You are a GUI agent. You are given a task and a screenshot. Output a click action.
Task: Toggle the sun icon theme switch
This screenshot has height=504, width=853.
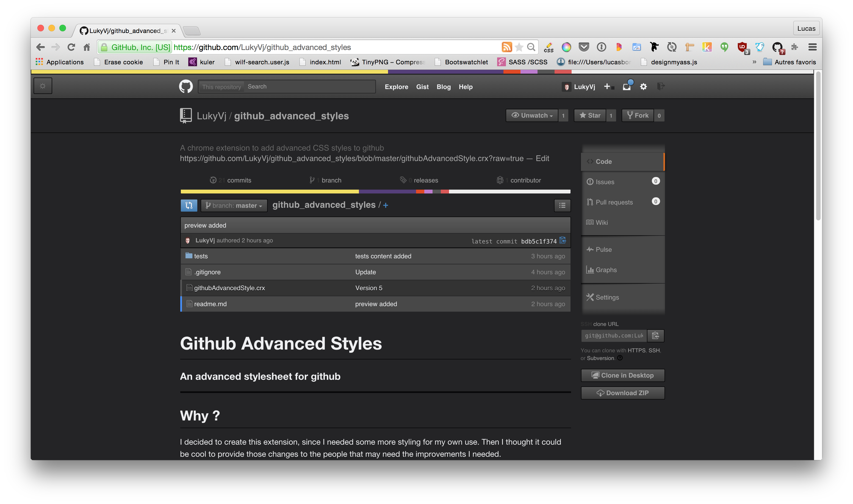pos(43,86)
